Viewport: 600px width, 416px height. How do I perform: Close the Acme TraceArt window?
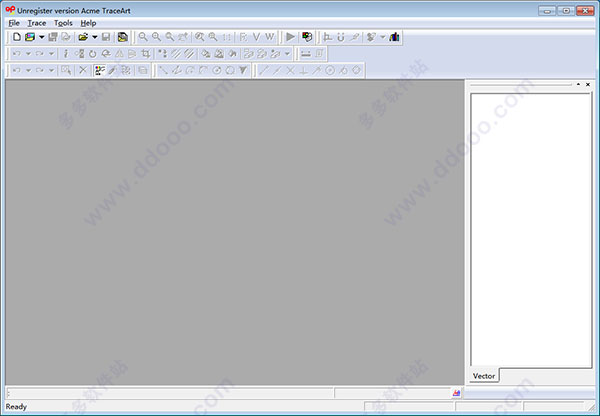[x=585, y=11]
